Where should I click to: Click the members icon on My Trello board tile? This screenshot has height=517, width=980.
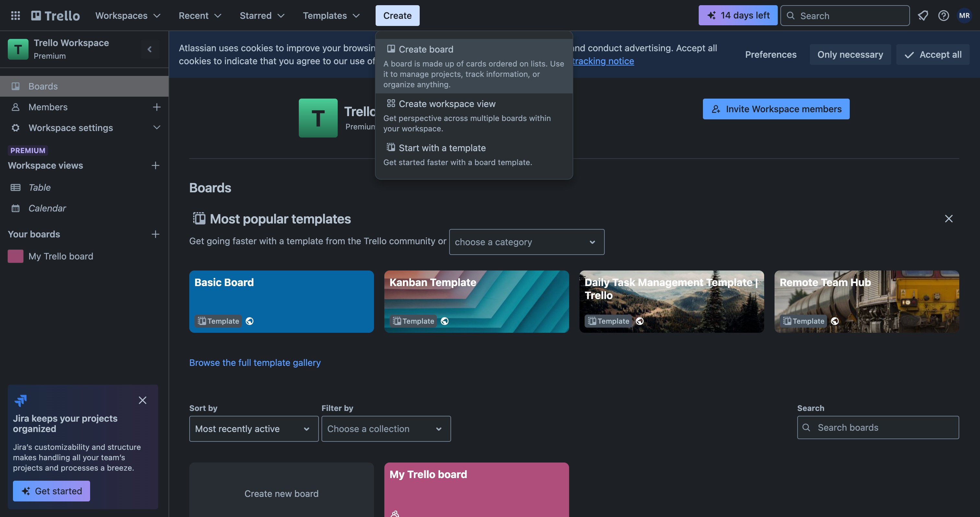coord(395,513)
